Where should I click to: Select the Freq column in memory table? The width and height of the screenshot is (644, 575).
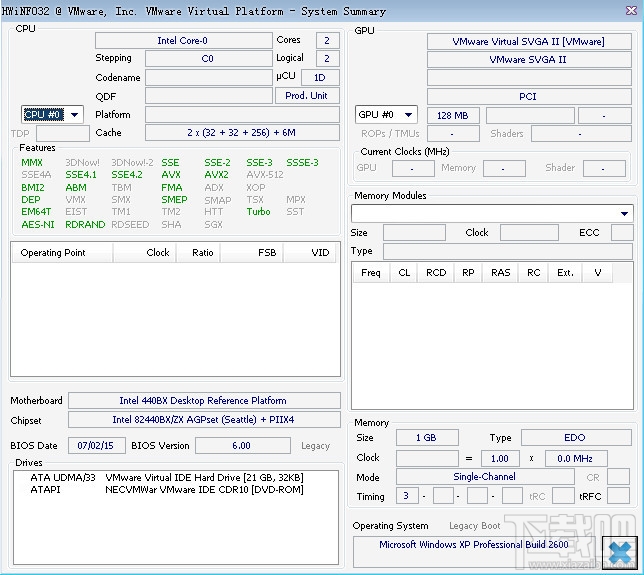pos(371,273)
